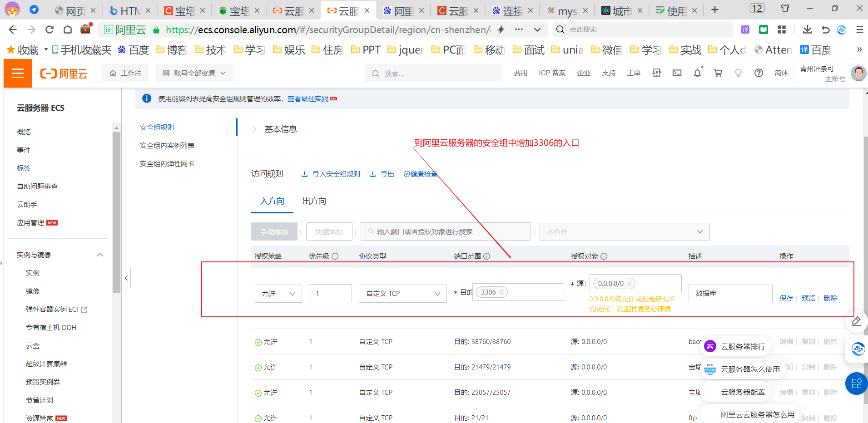Click the top console search box
The width and height of the screenshot is (868, 423).
pyautogui.click(x=433, y=73)
